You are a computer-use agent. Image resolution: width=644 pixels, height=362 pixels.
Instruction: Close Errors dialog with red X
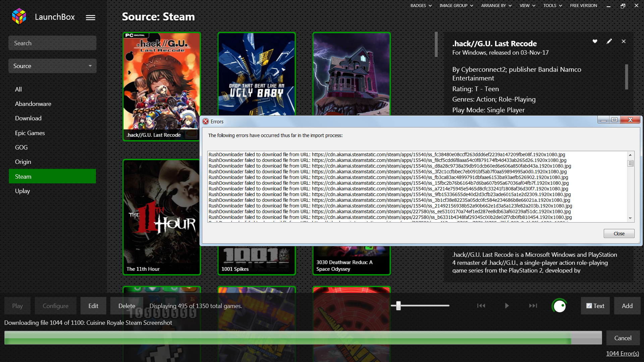pyautogui.click(x=630, y=120)
